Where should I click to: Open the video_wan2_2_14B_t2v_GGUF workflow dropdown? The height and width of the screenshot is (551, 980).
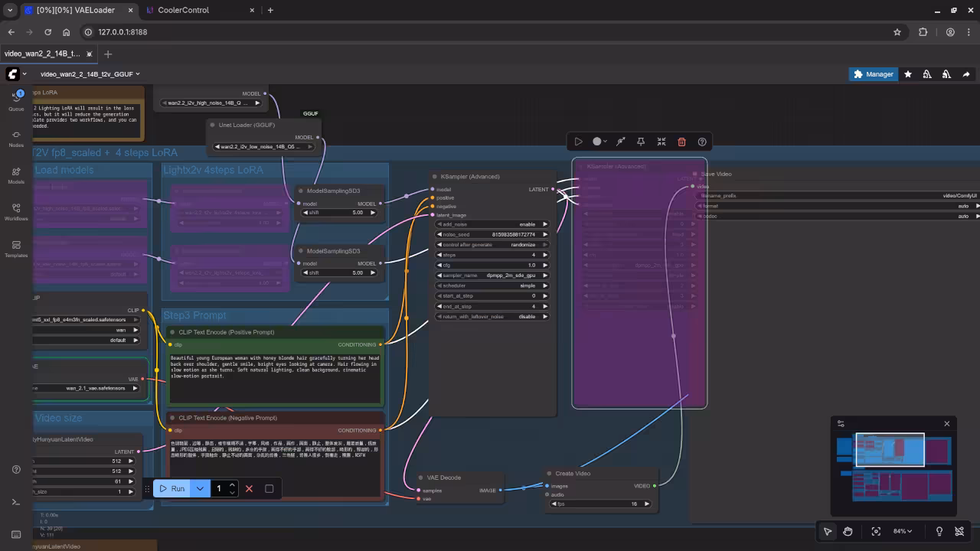(x=90, y=74)
